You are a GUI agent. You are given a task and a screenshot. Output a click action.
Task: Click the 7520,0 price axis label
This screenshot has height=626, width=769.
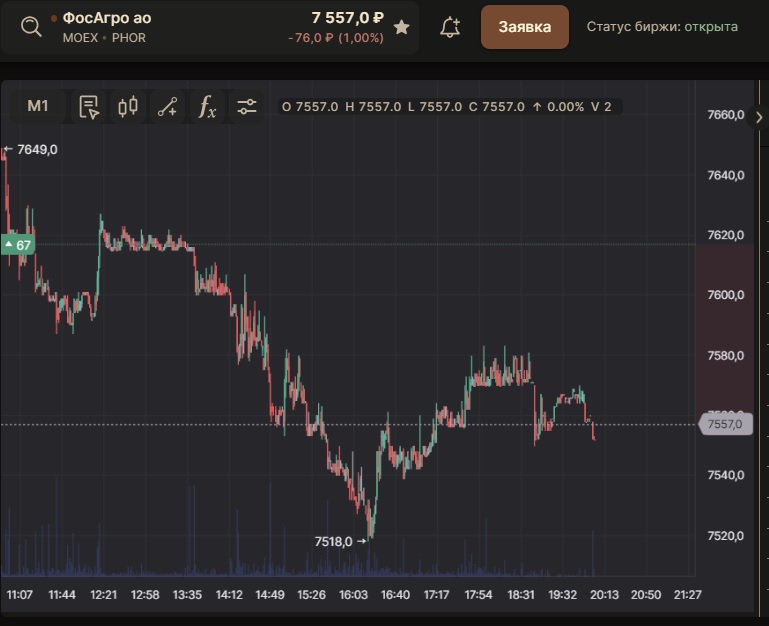click(725, 536)
